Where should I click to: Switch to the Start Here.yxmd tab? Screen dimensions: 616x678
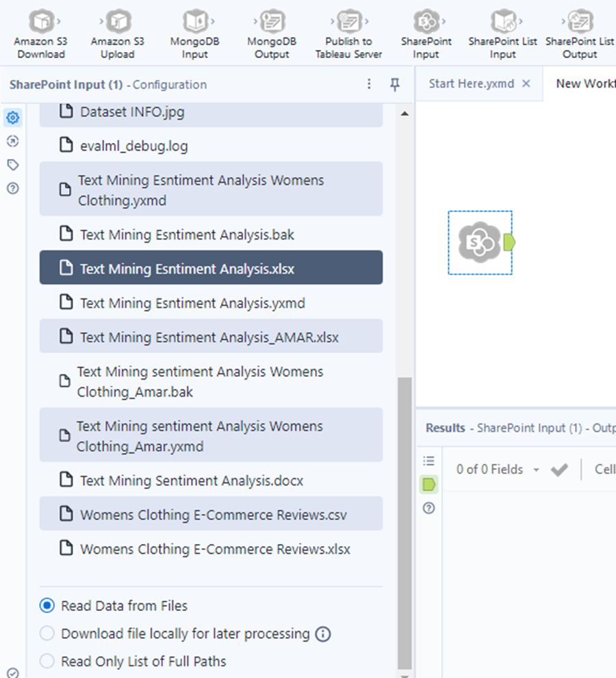pyautogui.click(x=471, y=83)
